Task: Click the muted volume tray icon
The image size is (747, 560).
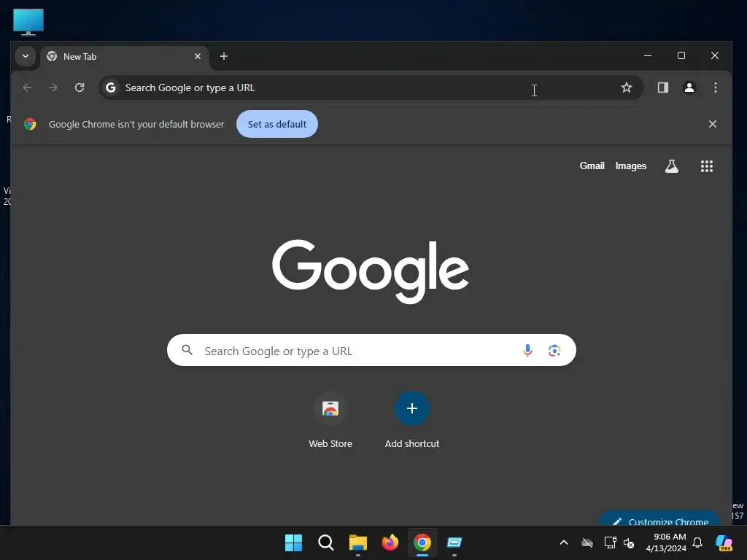Action: pyautogui.click(x=629, y=542)
